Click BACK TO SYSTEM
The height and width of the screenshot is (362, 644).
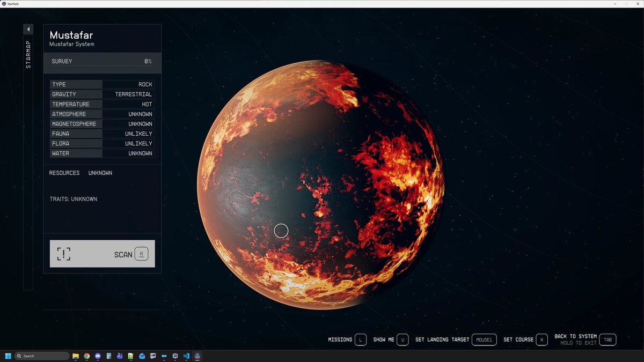(576, 336)
